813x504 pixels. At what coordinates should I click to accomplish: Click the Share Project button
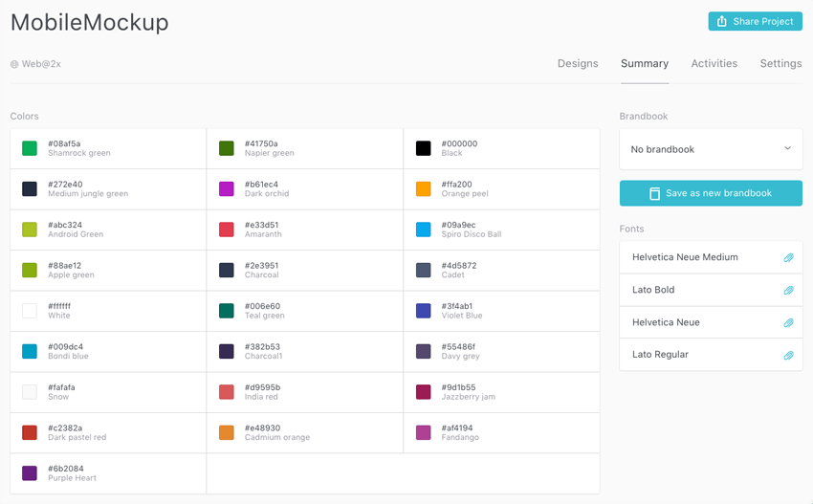pos(755,21)
